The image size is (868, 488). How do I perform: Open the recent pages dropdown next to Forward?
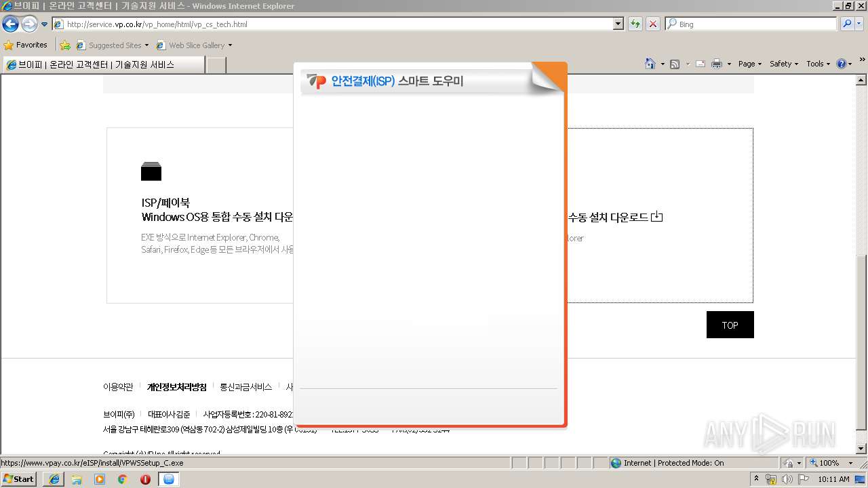(x=45, y=24)
